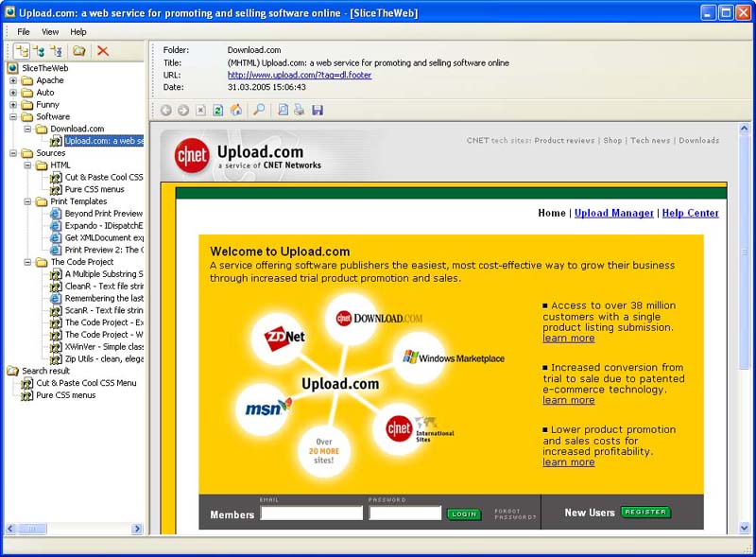Open the Help menu
Viewport: 756px width, 557px height.
[x=78, y=32]
